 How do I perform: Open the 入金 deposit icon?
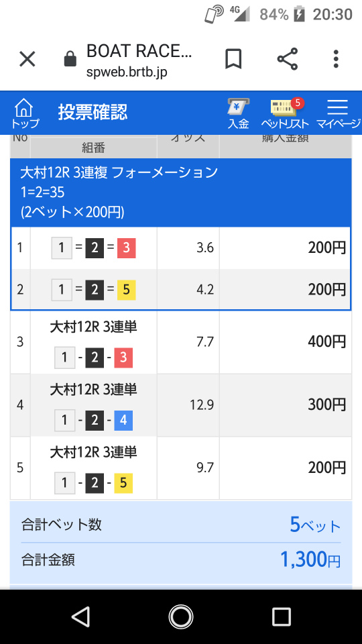click(x=239, y=113)
